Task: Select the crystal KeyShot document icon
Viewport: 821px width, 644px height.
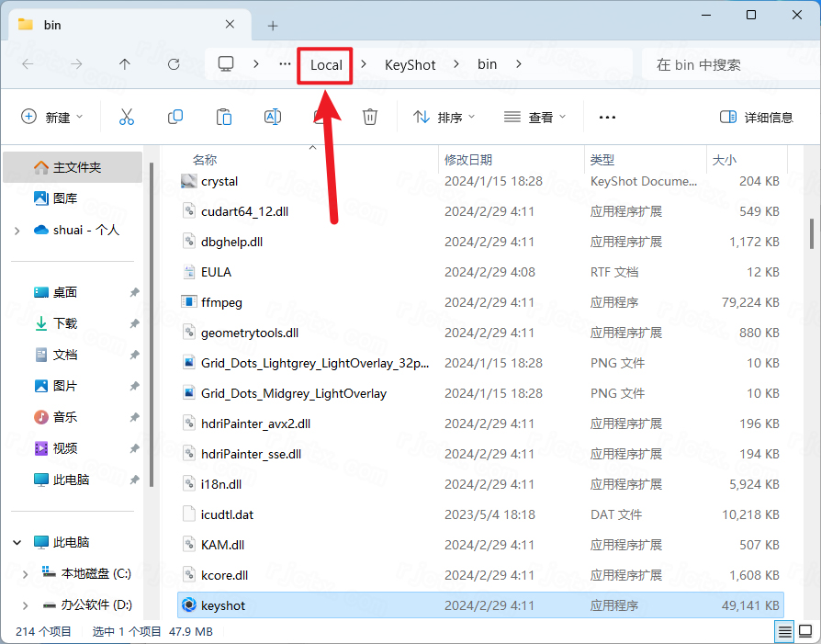Action: pyautogui.click(x=188, y=181)
